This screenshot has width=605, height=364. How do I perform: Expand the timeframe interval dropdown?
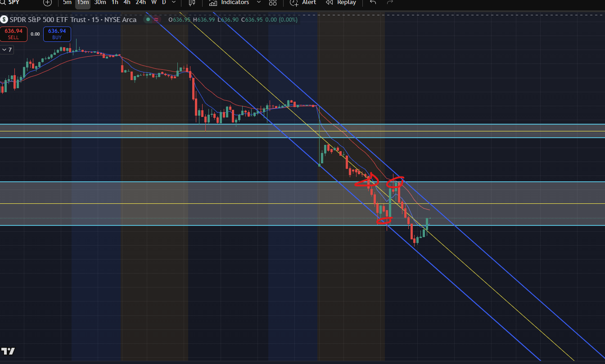[174, 2]
